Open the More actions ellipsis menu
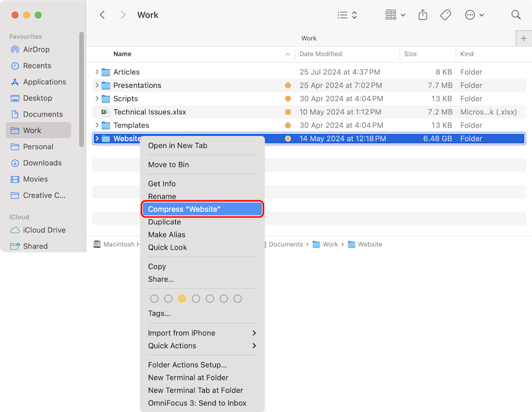This screenshot has height=412, width=532. (x=474, y=15)
